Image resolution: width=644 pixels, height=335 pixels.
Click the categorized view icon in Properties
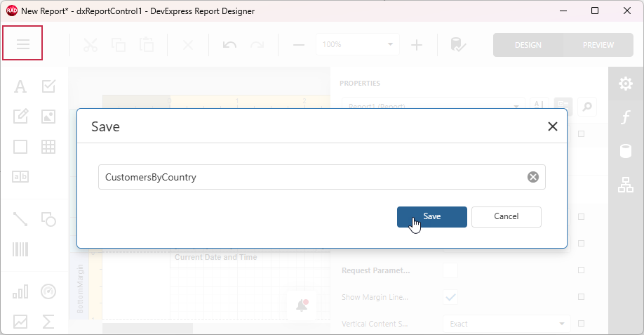click(x=563, y=104)
